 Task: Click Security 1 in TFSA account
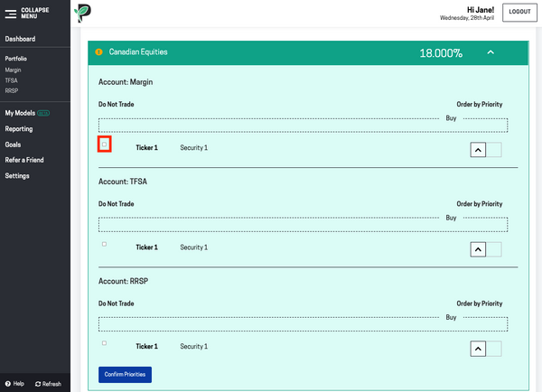[194, 247]
